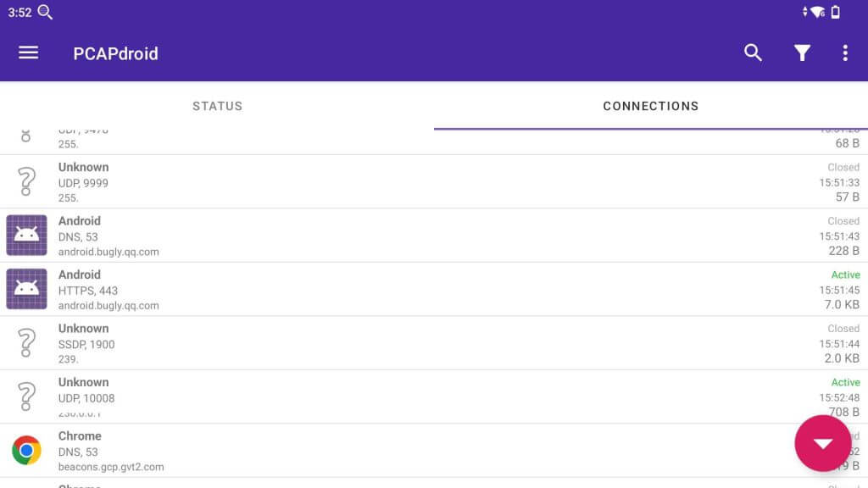
Task: Open the PCAPdroid navigation drawer
Action: click(x=28, y=53)
